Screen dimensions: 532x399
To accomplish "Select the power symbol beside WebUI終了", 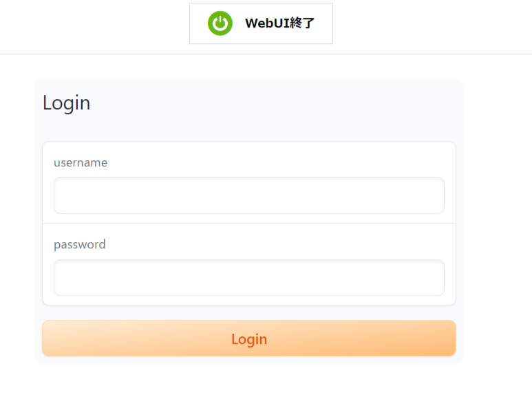I will tap(220, 23).
